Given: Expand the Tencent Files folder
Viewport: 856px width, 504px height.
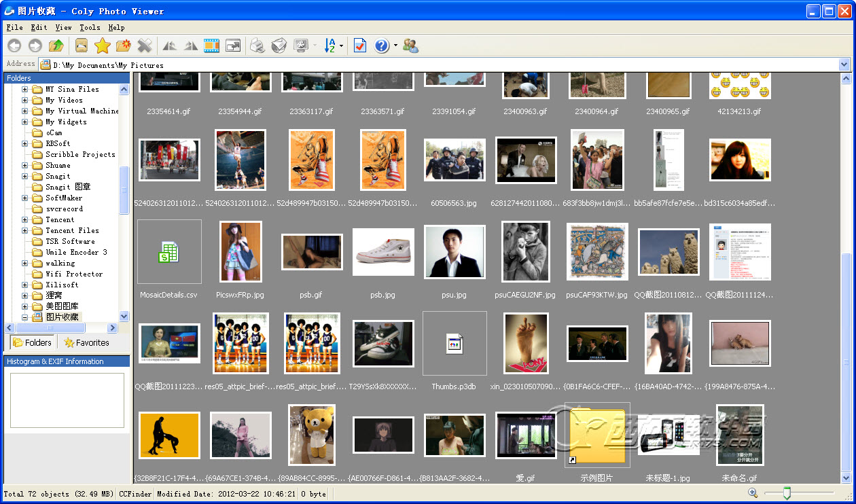Looking at the screenshot, I should [25, 231].
